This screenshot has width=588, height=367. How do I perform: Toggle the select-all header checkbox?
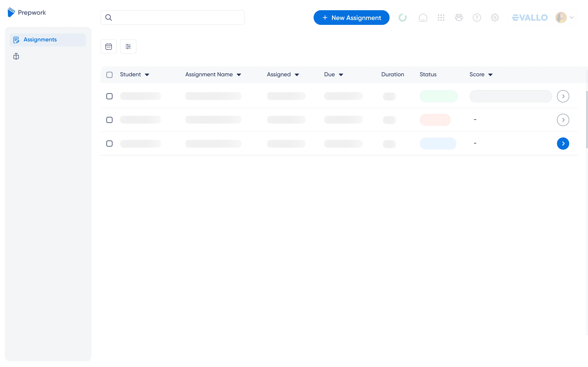pyautogui.click(x=109, y=74)
